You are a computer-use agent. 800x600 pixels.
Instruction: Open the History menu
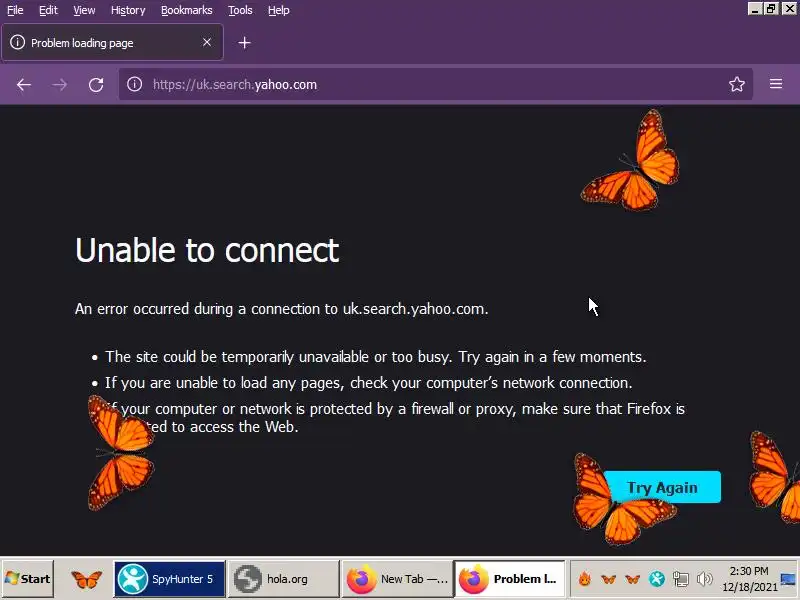(x=128, y=10)
